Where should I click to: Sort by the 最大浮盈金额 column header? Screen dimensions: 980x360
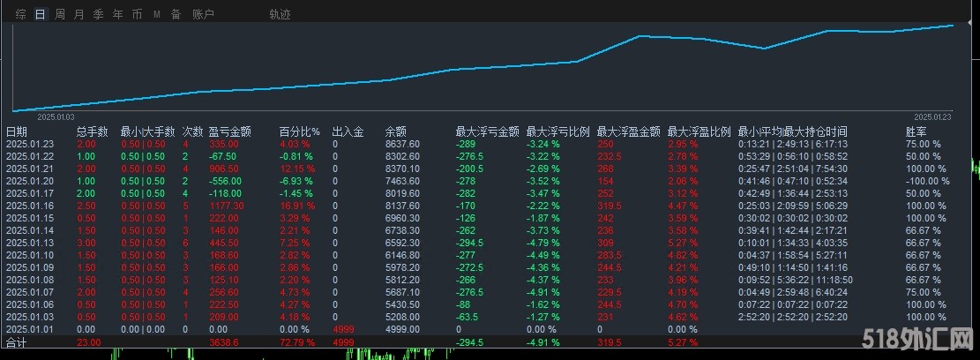pyautogui.click(x=629, y=131)
